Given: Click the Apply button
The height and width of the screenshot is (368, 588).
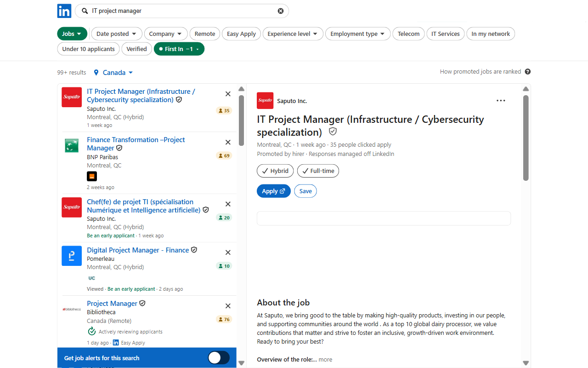Looking at the screenshot, I should pyautogui.click(x=274, y=191).
